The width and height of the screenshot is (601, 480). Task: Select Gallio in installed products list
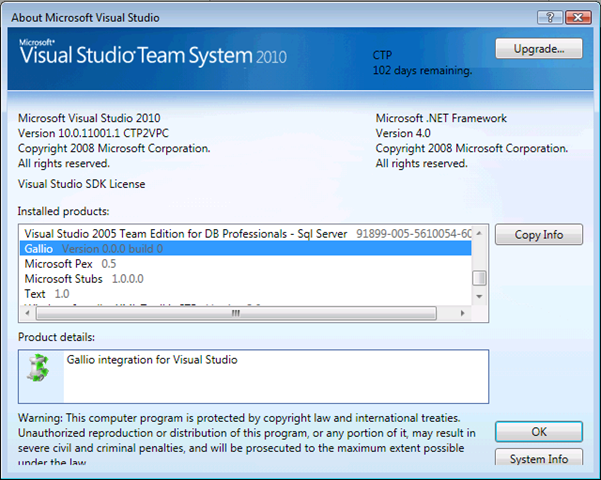(x=245, y=249)
